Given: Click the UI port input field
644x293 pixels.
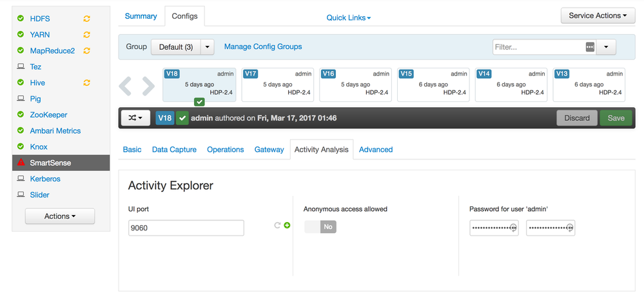Looking at the screenshot, I should pos(186,228).
